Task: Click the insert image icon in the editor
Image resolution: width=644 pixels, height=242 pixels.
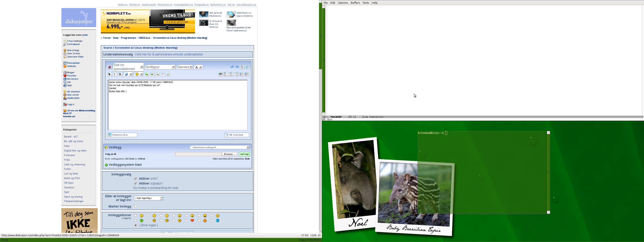Action: [x=152, y=74]
